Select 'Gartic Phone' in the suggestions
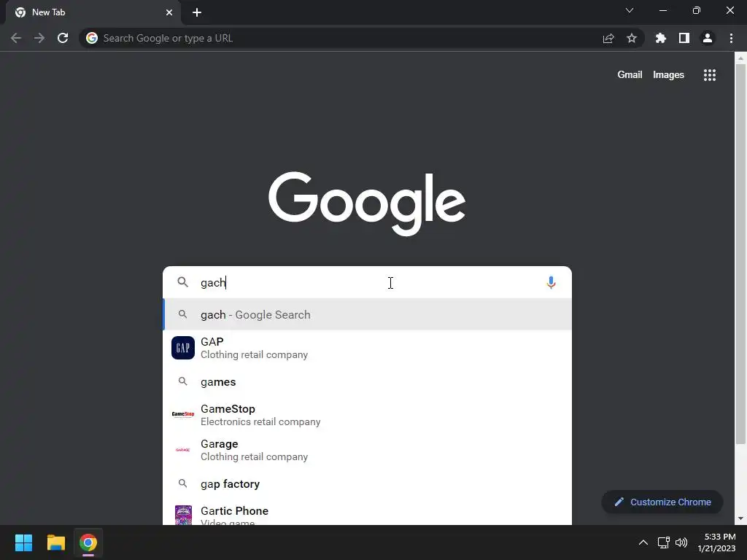 (x=368, y=514)
